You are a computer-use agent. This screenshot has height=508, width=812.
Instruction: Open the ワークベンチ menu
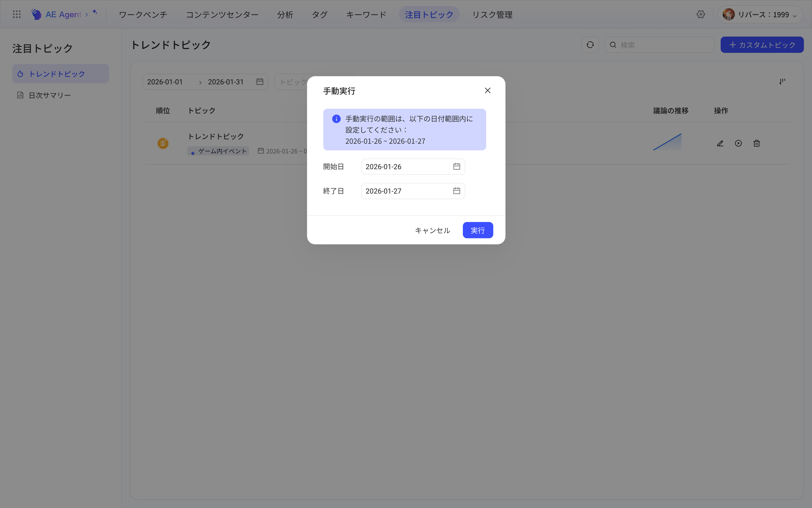(143, 14)
